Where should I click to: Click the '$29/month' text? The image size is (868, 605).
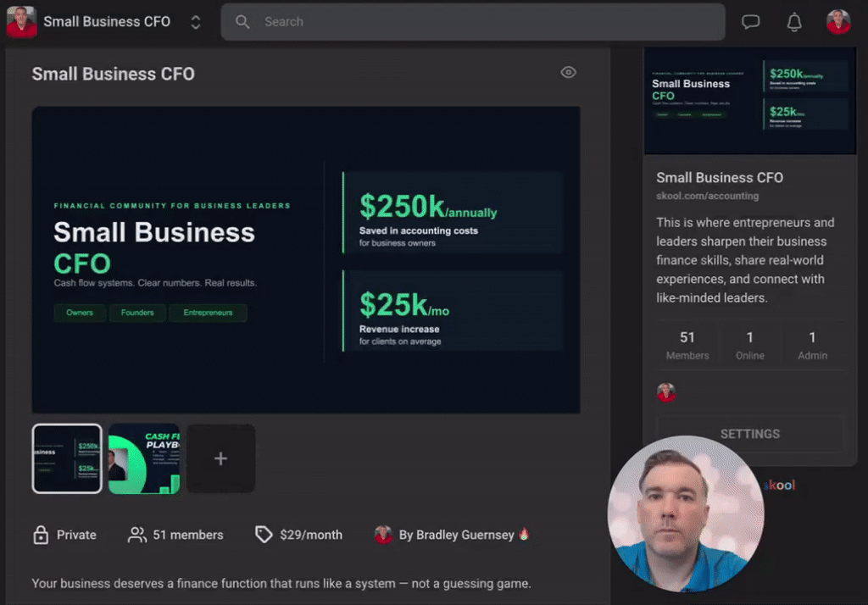(311, 535)
